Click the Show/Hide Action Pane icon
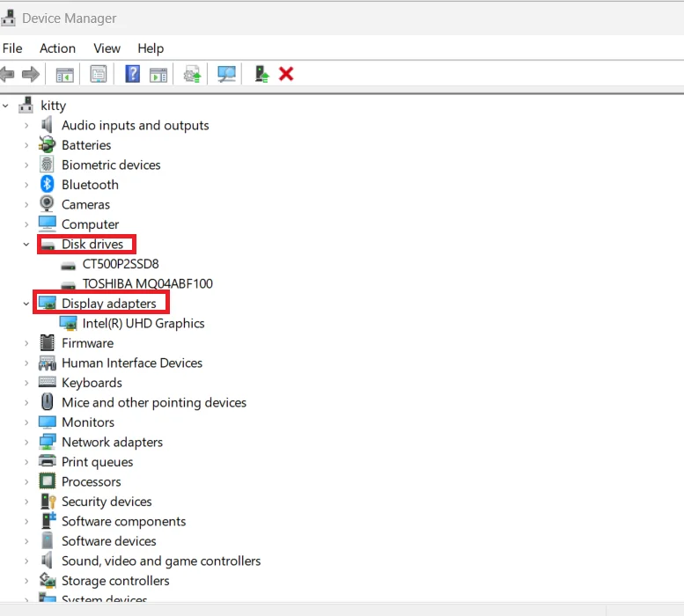This screenshot has height=616, width=684. 158,75
